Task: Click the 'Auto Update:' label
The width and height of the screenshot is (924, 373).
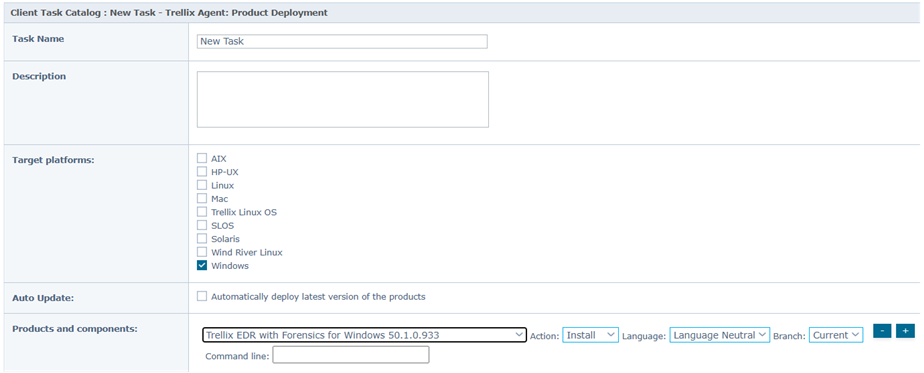Action: (x=43, y=298)
